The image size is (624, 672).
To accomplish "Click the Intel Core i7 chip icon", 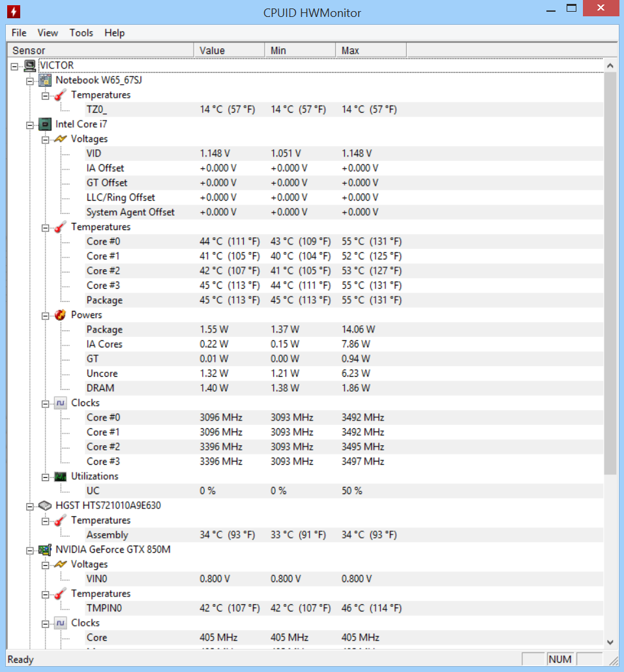I will pyautogui.click(x=45, y=124).
